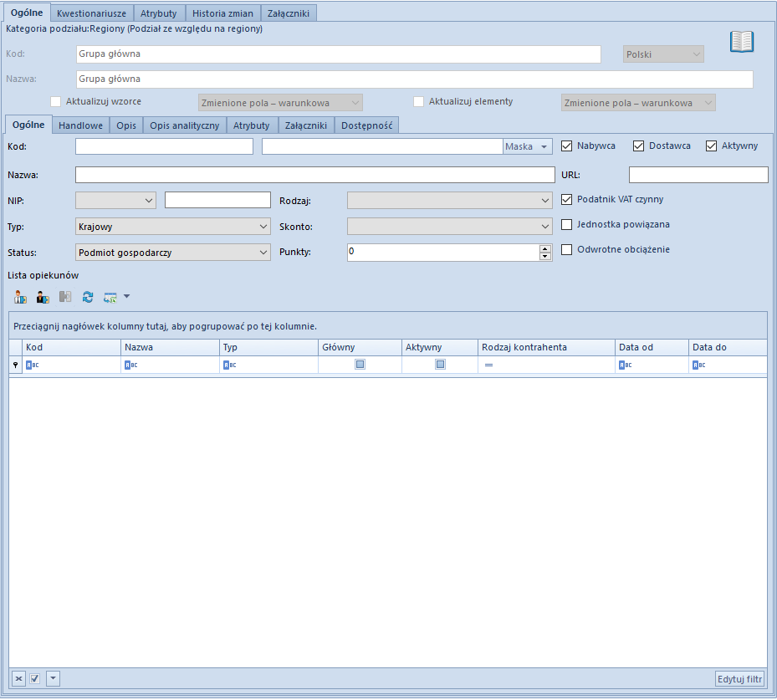The width and height of the screenshot is (777, 700).
Task: Open the inner Załączniki tab
Action: pos(306,125)
